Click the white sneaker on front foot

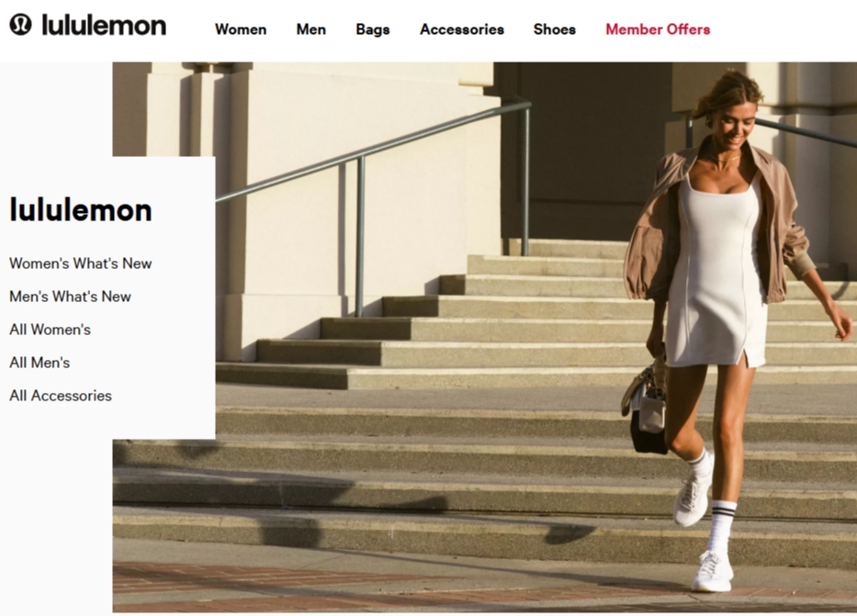point(712,571)
